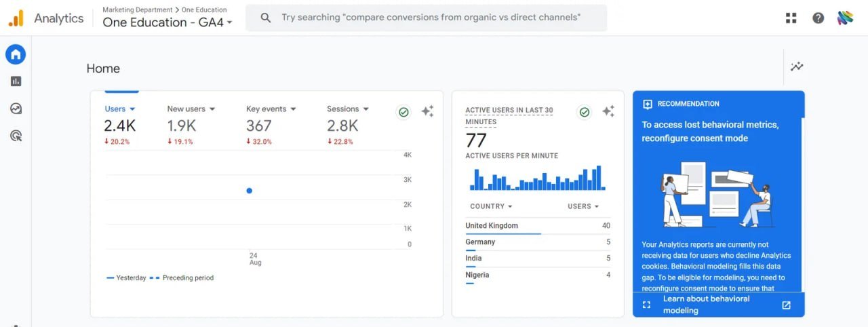Open the Users metric dropdown
868x327 pixels.
(x=120, y=109)
